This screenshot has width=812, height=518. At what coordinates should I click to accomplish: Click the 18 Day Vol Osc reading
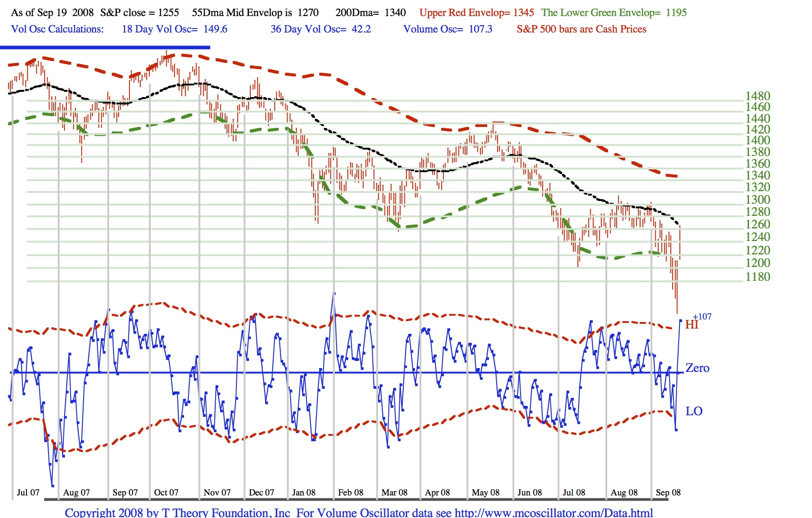(175, 29)
